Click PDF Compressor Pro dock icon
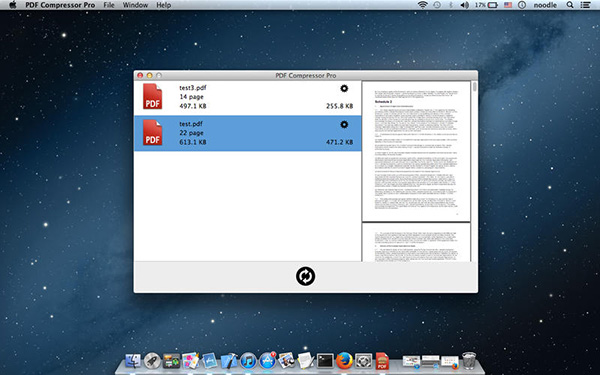Screen dimensions: 600x375 [382, 361]
